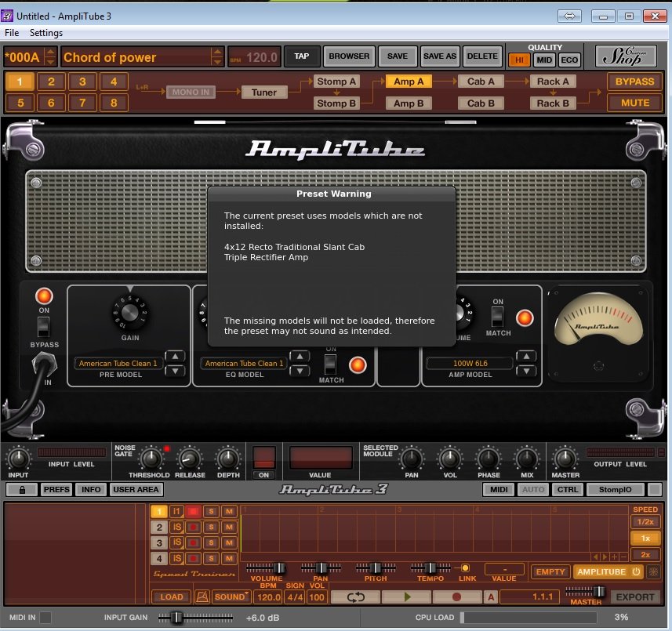The width and height of the screenshot is (672, 631).
Task: Open the AMP MODEL 100W 6L6 dropdown
Action: coord(469,364)
